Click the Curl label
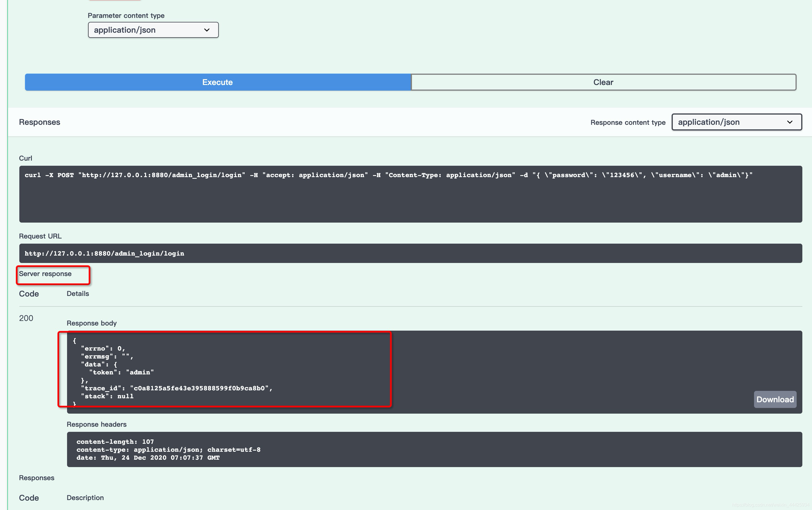The width and height of the screenshot is (812, 510). [x=26, y=158]
